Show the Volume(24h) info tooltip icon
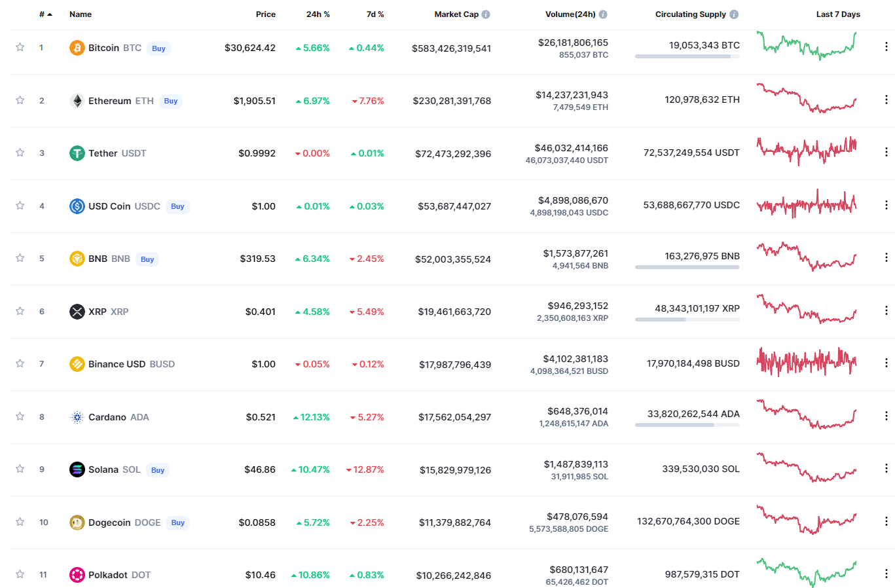Screen dimensions: 895x588 603,14
